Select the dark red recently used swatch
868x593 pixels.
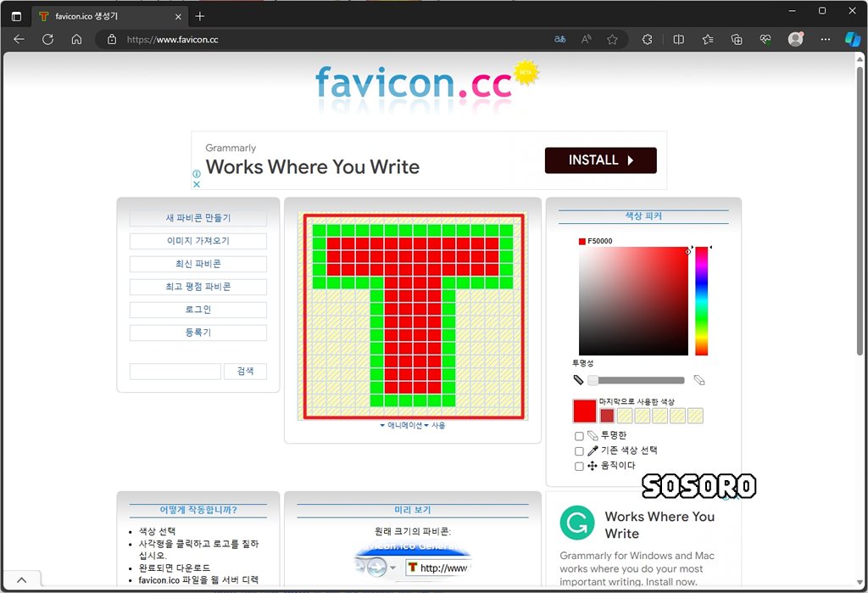pyautogui.click(x=607, y=416)
